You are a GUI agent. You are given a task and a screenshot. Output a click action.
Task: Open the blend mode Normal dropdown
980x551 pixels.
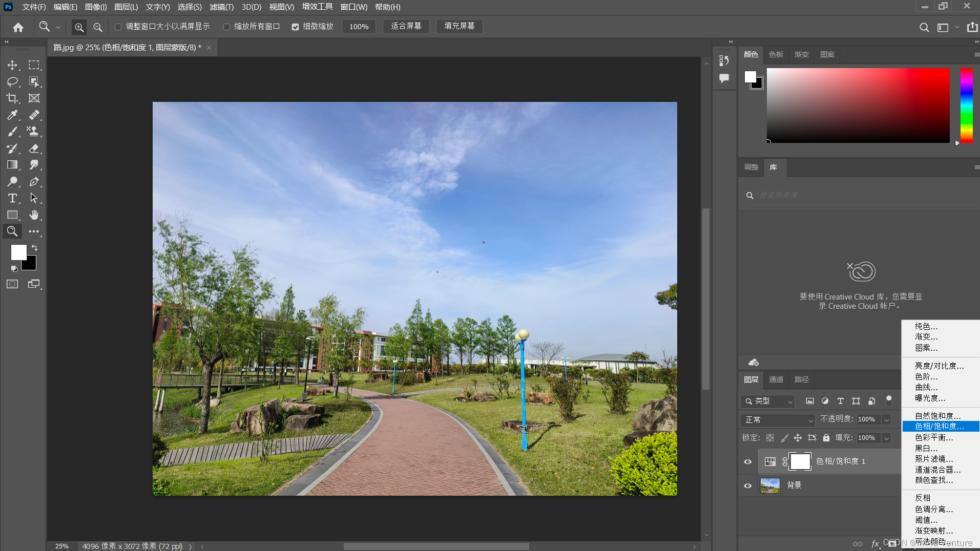(x=778, y=420)
